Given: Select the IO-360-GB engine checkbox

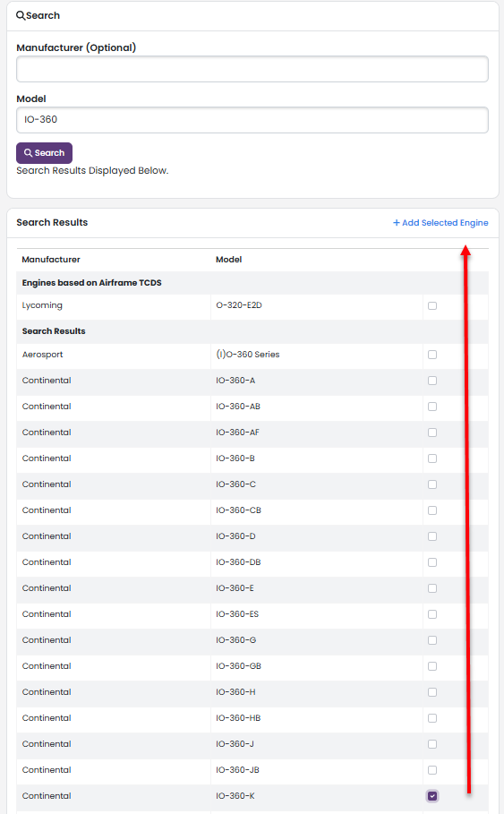Looking at the screenshot, I should [432, 666].
